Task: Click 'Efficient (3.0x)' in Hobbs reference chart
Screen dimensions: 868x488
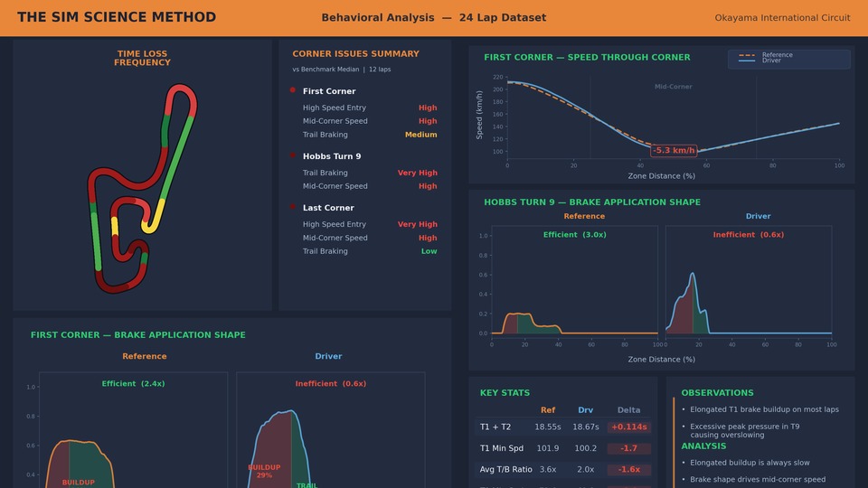Action: [x=575, y=235]
